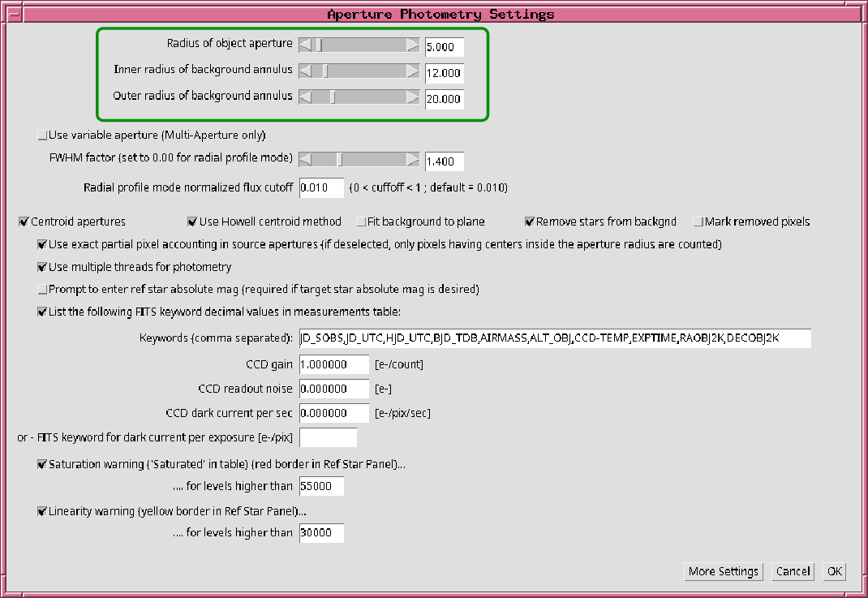Open the window menu in title bar
The width and height of the screenshot is (868, 598).
coord(13,15)
